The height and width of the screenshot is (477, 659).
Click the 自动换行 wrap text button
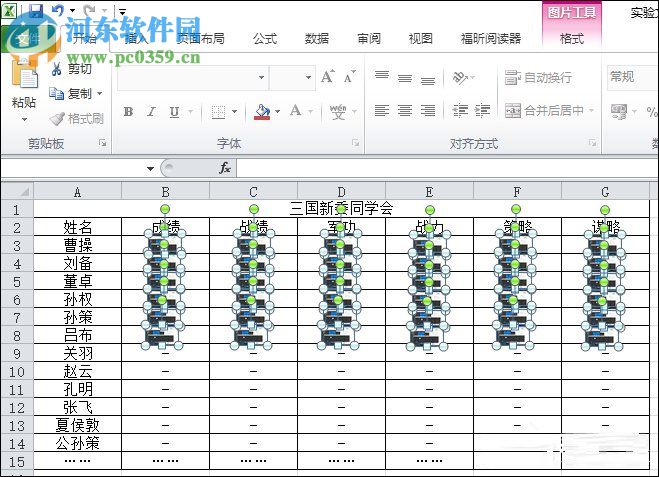(538, 77)
